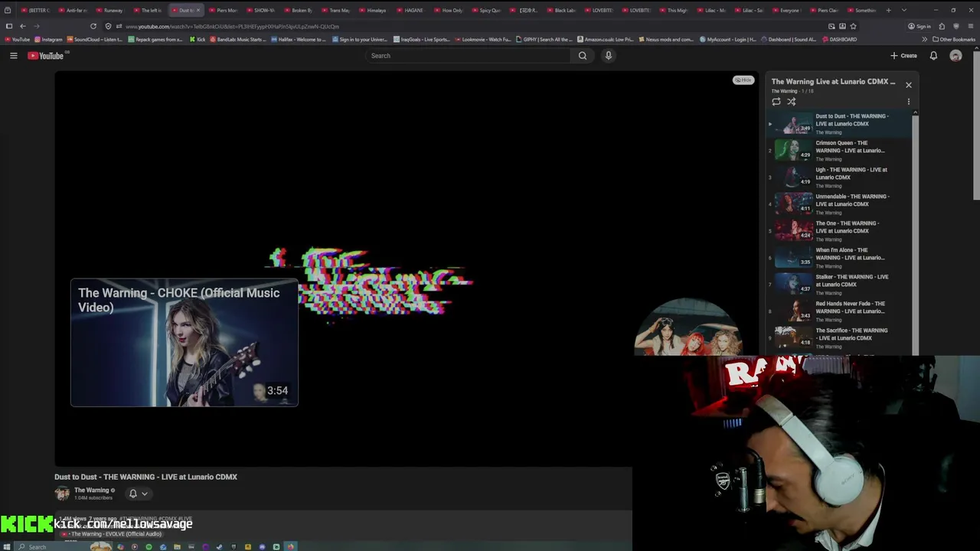Toggle playlist shuffle
980x551 pixels.
[x=792, y=101]
